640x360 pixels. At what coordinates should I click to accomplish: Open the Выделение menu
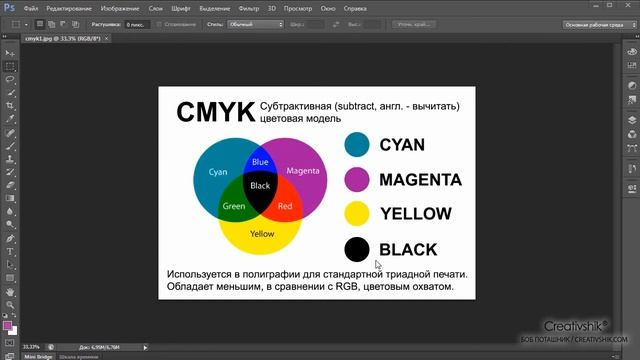click(x=215, y=9)
